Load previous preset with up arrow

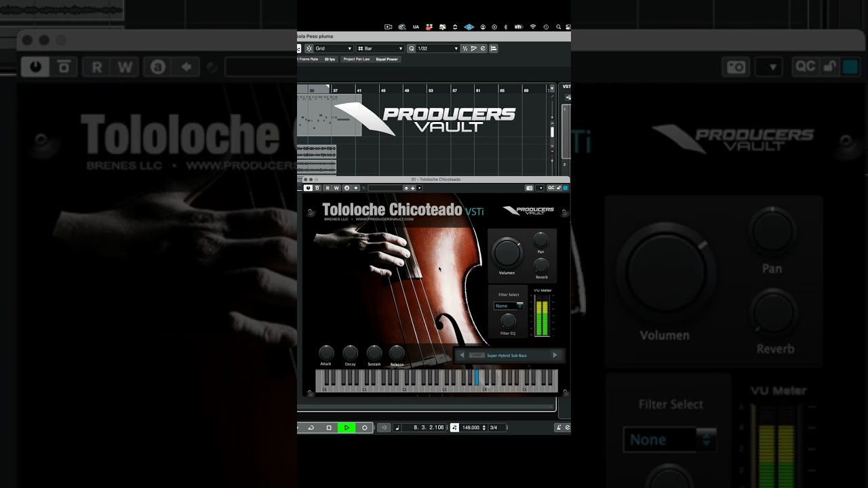point(408,188)
